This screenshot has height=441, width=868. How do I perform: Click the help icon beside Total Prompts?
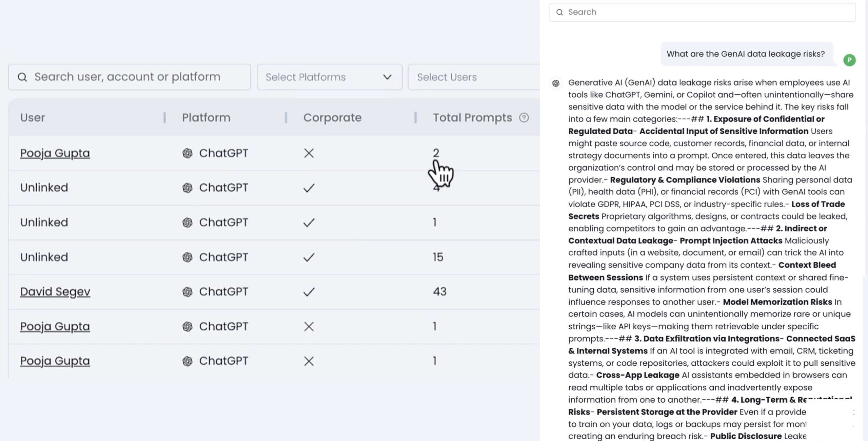[x=524, y=118]
